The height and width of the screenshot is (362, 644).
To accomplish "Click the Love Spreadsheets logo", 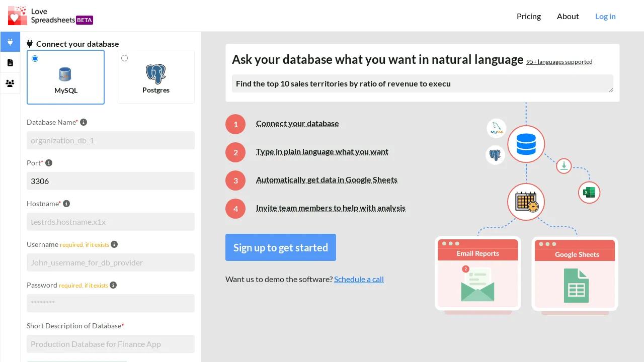I will (x=50, y=16).
